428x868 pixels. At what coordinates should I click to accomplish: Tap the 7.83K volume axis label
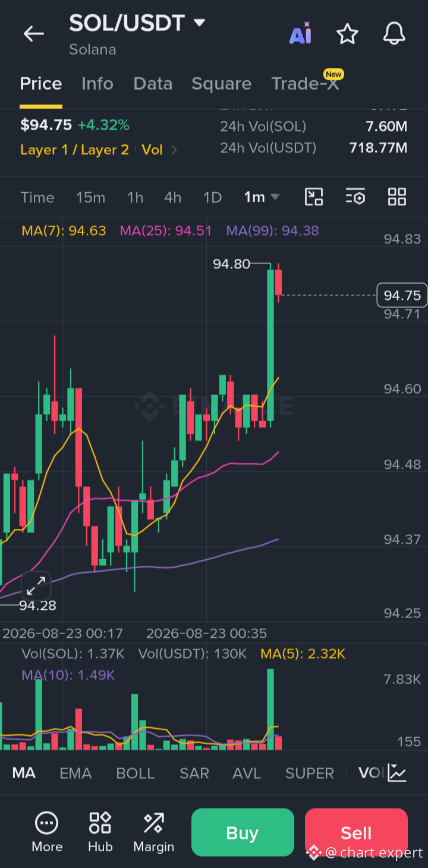click(x=402, y=679)
